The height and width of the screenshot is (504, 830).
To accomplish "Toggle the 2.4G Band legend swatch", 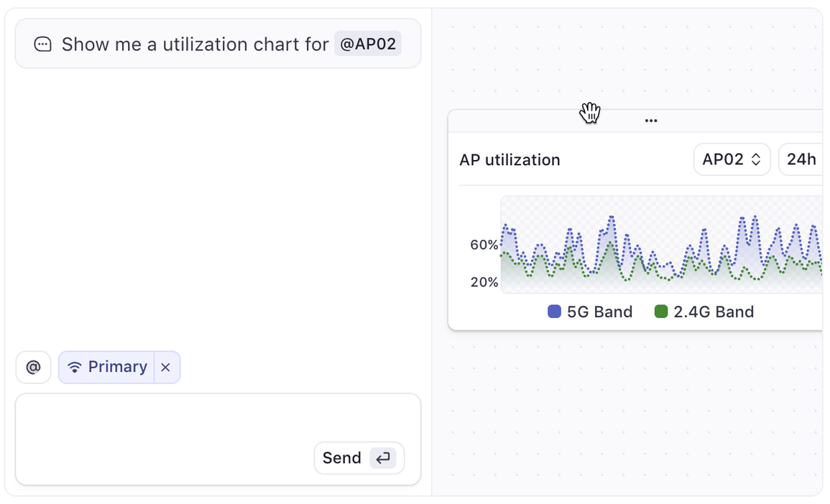I will click(661, 312).
